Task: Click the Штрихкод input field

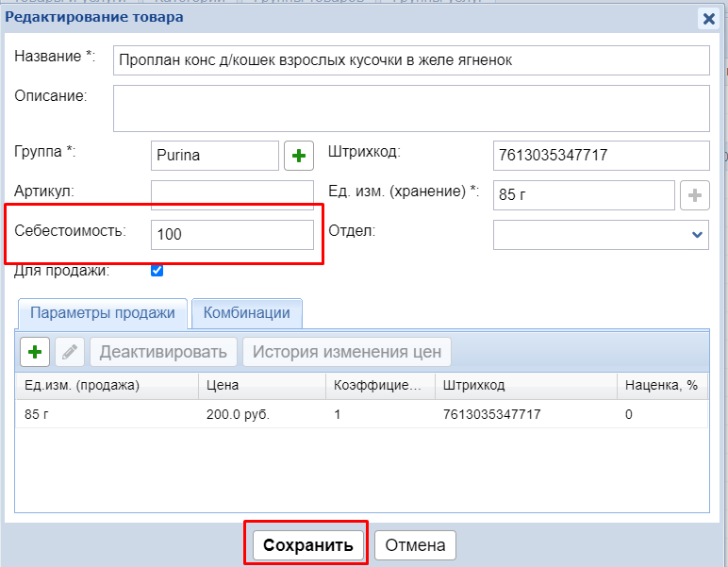Action: coord(601,156)
